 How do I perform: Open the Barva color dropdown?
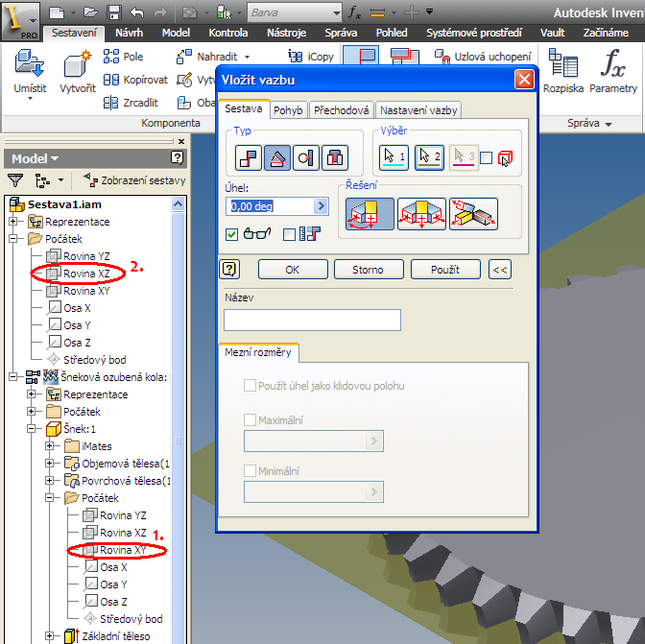(x=337, y=12)
